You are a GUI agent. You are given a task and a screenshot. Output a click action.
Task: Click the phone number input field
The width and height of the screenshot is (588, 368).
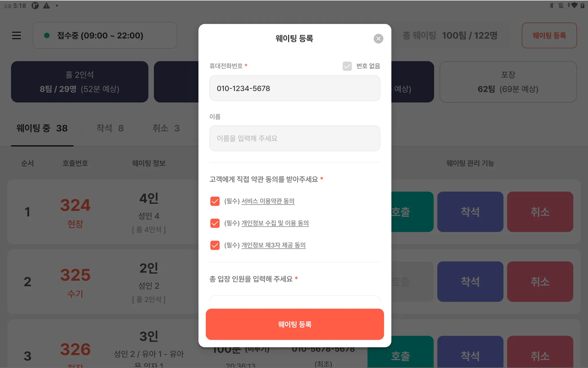(x=295, y=88)
